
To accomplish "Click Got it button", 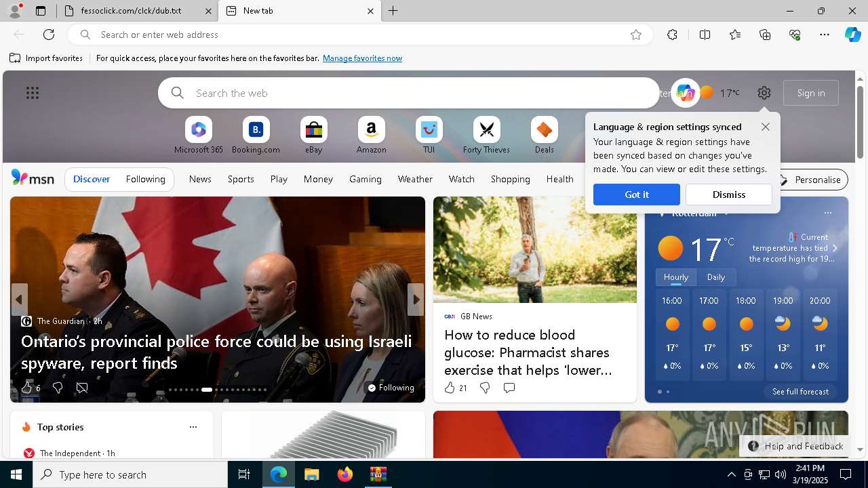I will [x=636, y=195].
